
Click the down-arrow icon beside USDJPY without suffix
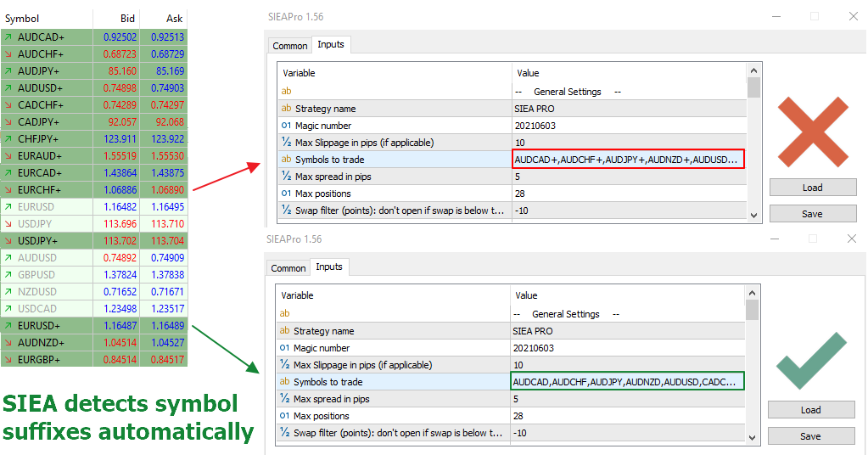(x=8, y=224)
